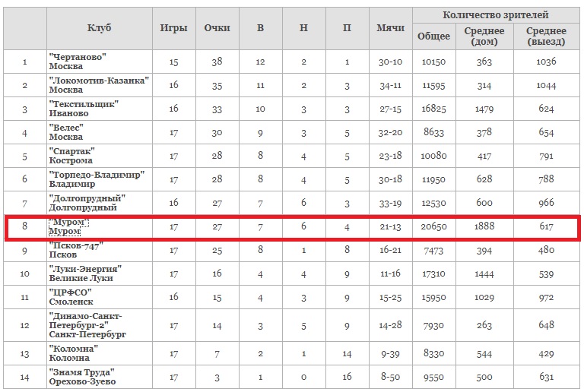The image size is (584, 392).
Task: Select total attendance "17310"
Action: pos(434,273)
